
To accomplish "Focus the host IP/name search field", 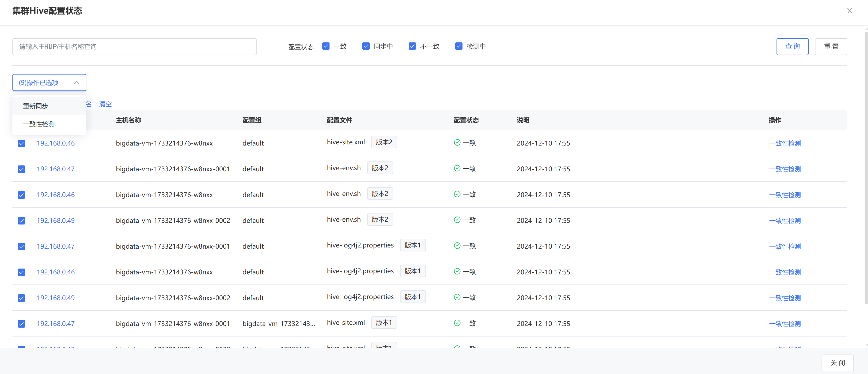I will point(134,46).
